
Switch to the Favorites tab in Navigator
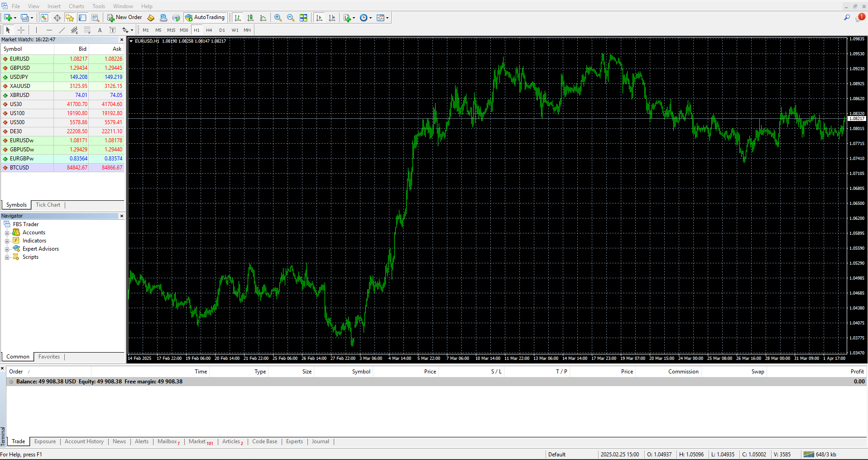click(49, 357)
